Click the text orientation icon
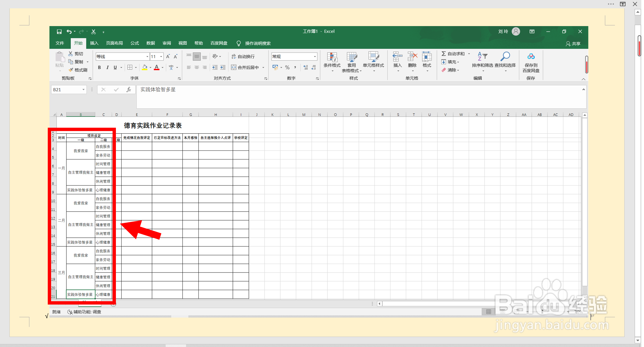 (215, 56)
